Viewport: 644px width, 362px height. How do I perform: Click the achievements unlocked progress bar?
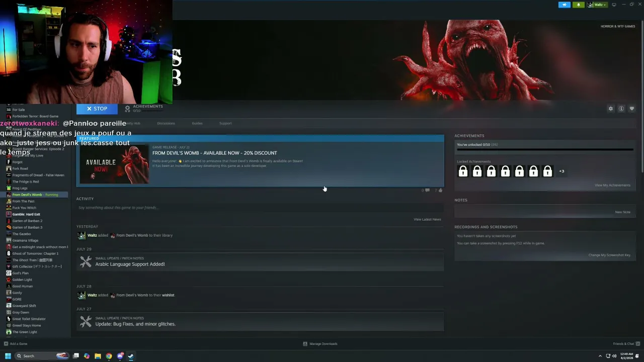(544, 149)
